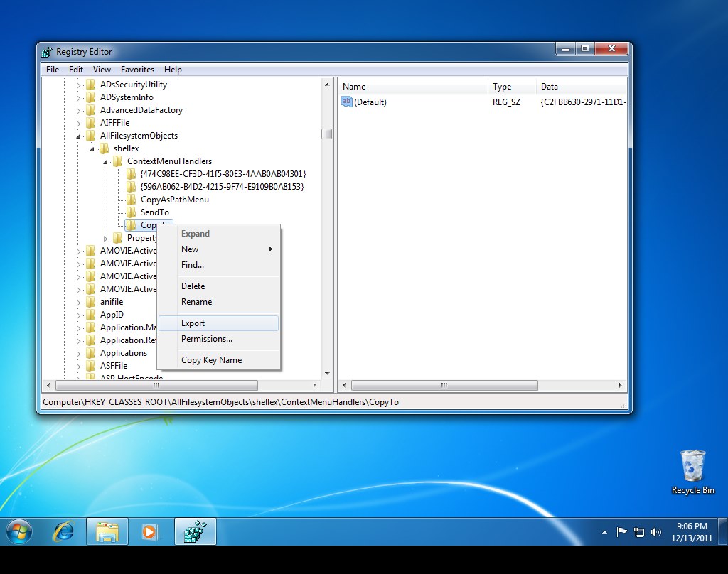Screen dimensions: 728x574
Task: Collapse the ContextMenuHandlers key
Action: point(105,161)
